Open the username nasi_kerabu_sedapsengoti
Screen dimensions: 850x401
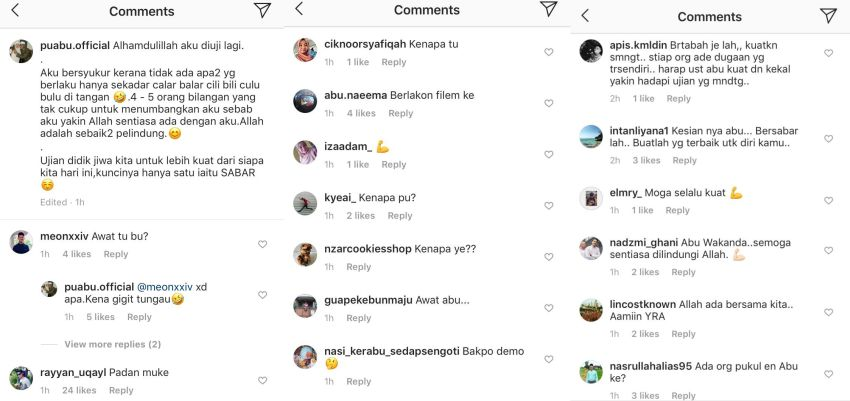tap(391, 351)
